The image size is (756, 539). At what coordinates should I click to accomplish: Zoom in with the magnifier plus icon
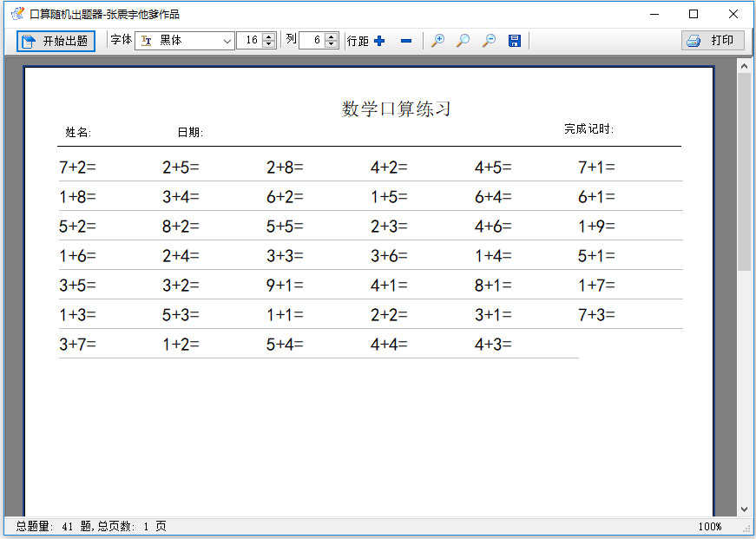click(437, 41)
